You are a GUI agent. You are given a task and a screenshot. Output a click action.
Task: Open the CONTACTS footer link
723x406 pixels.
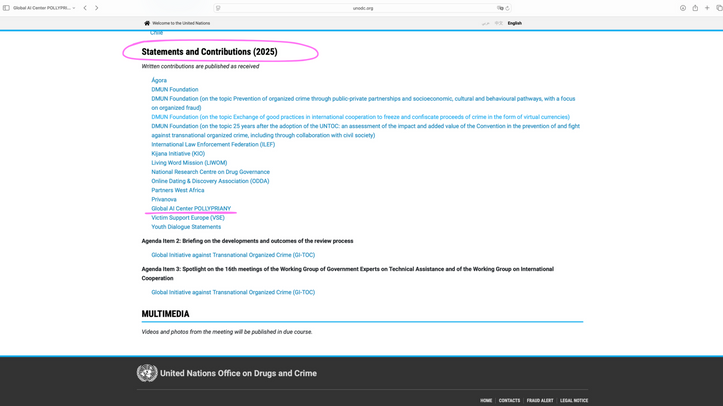click(x=509, y=400)
